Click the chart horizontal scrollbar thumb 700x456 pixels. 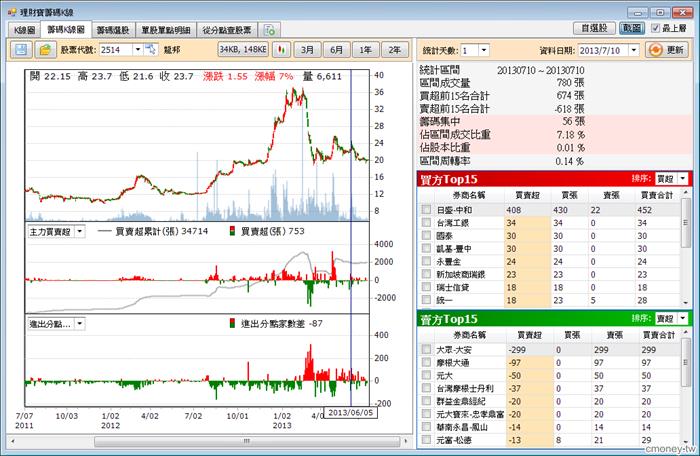pyautogui.click(x=247, y=441)
